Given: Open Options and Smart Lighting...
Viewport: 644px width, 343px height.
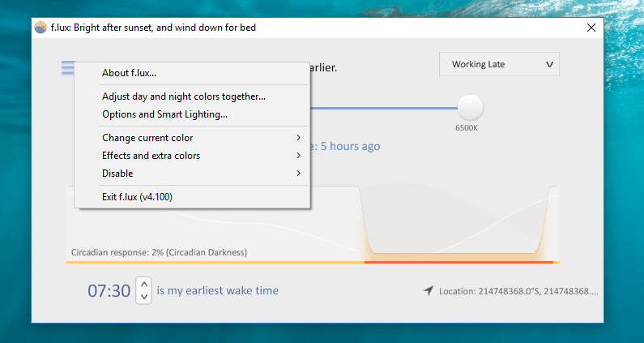Looking at the screenshot, I should click(192, 114).
